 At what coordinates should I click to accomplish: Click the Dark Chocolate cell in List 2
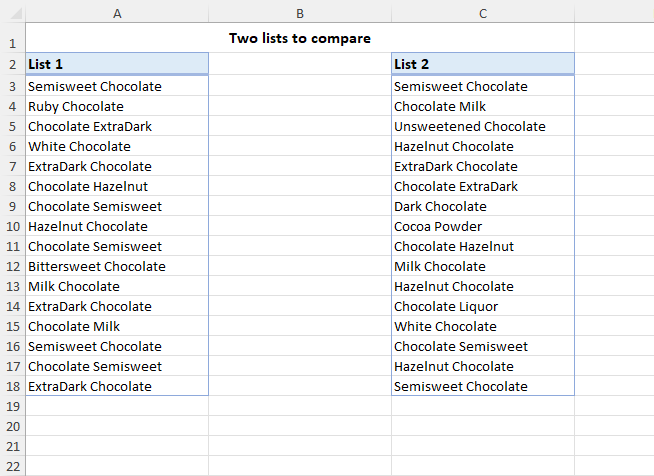click(483, 207)
